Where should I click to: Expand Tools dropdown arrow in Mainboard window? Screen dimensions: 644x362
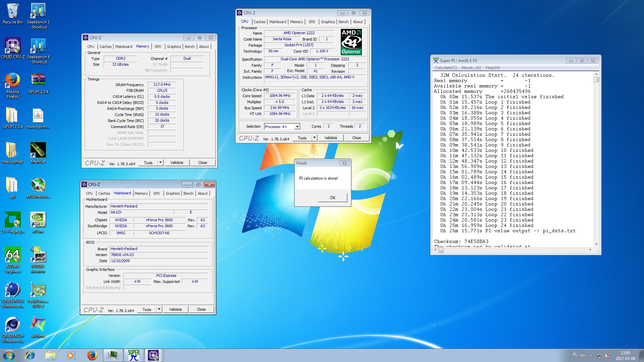pos(159,309)
